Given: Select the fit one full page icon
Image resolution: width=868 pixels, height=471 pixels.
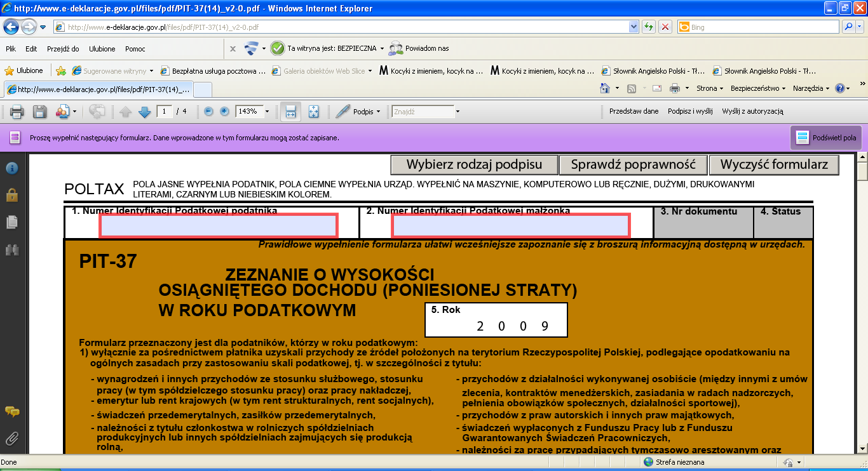Looking at the screenshot, I should tap(313, 112).
